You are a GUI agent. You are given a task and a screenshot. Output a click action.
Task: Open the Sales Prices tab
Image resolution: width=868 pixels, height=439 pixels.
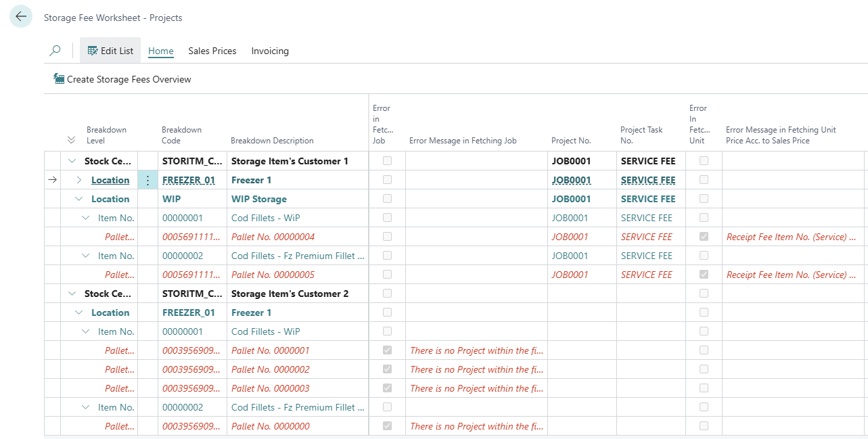212,51
